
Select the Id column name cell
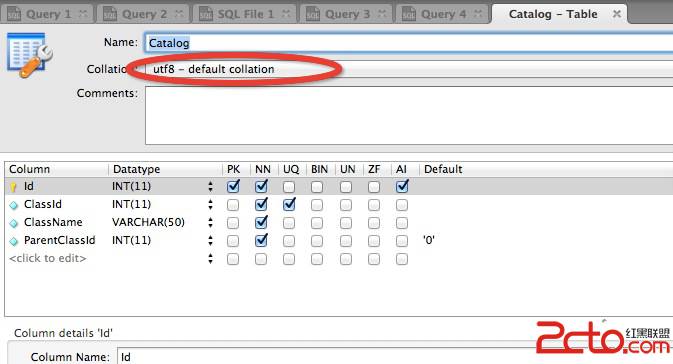pos(29,186)
